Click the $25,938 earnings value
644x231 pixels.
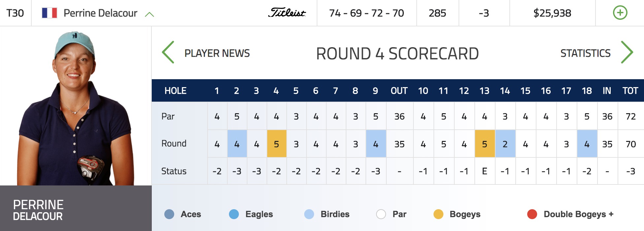[552, 13]
